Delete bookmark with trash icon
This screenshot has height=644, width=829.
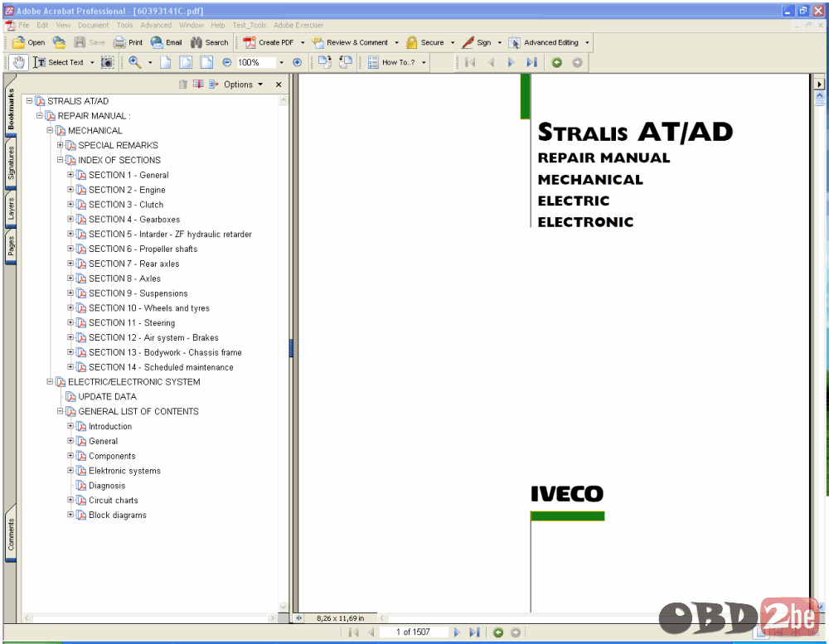[183, 84]
